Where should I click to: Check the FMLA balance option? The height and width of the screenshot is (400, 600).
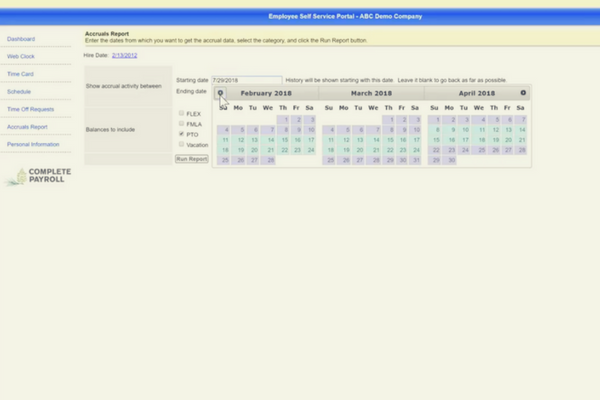[x=181, y=124]
